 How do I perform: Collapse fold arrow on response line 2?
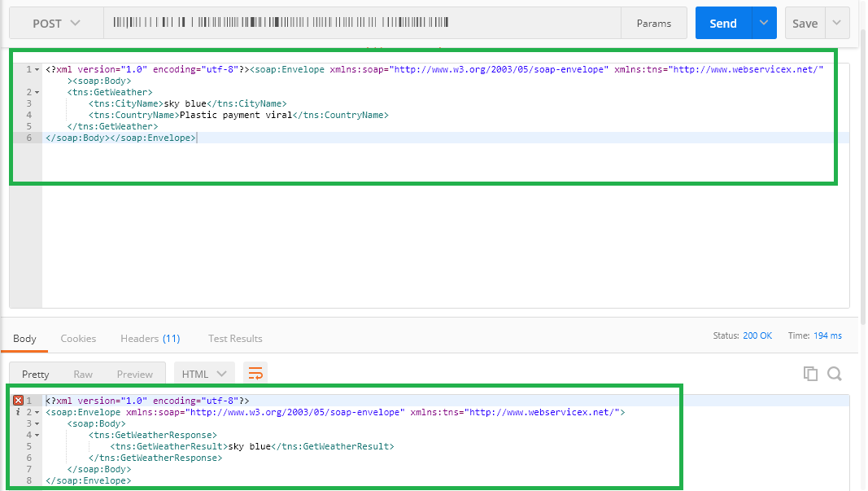tap(37, 412)
